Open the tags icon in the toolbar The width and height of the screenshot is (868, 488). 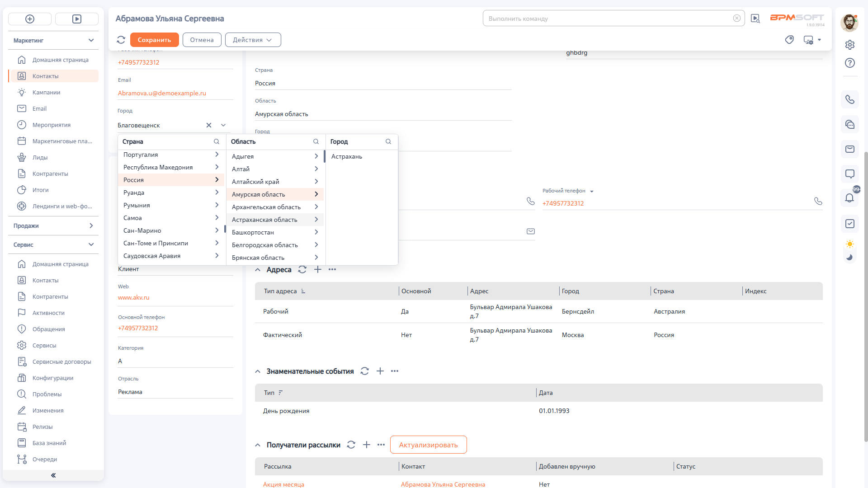click(789, 40)
